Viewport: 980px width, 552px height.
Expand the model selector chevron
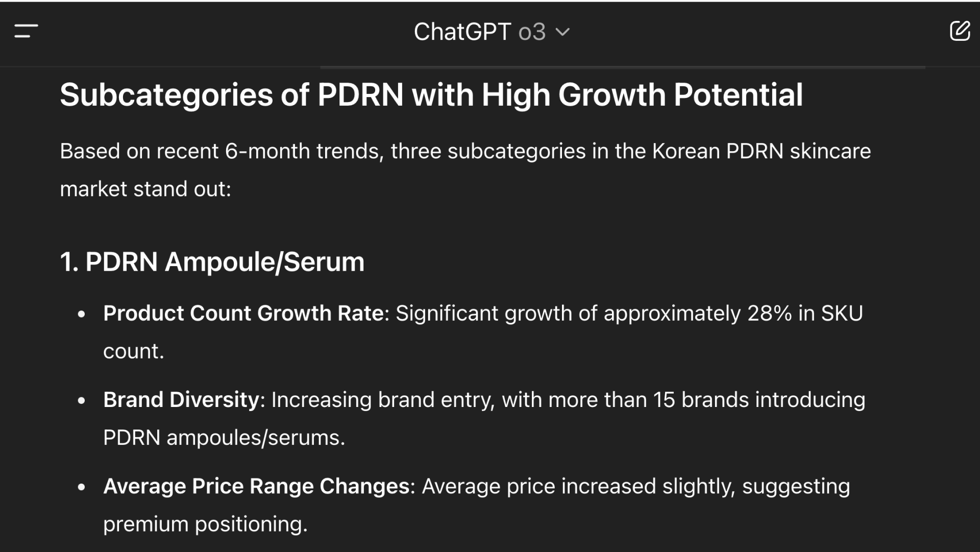point(562,32)
